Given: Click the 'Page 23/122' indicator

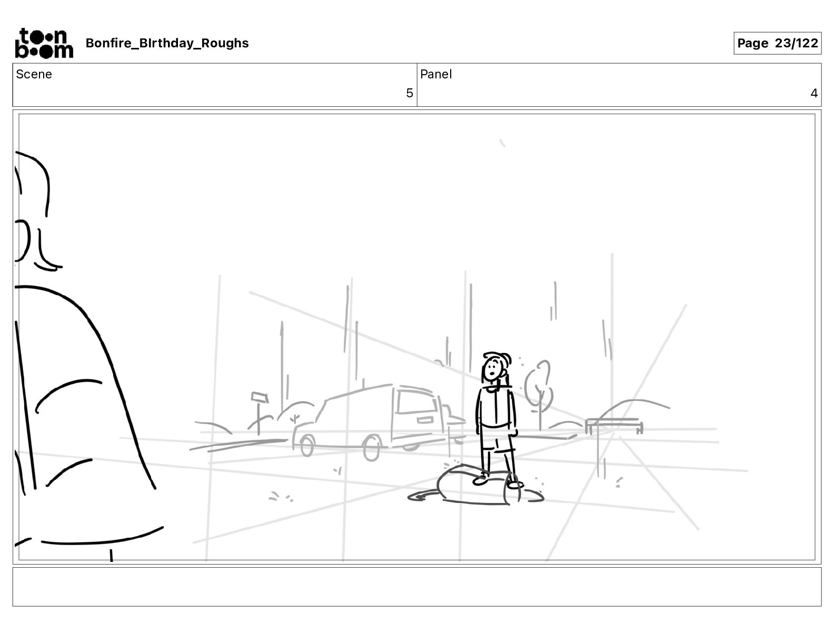Looking at the screenshot, I should pyautogui.click(x=777, y=43).
